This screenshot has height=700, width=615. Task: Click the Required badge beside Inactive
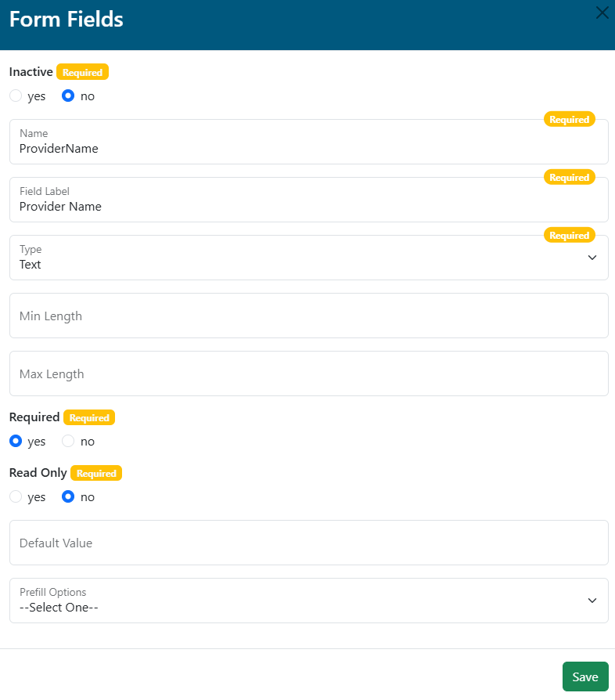(82, 72)
